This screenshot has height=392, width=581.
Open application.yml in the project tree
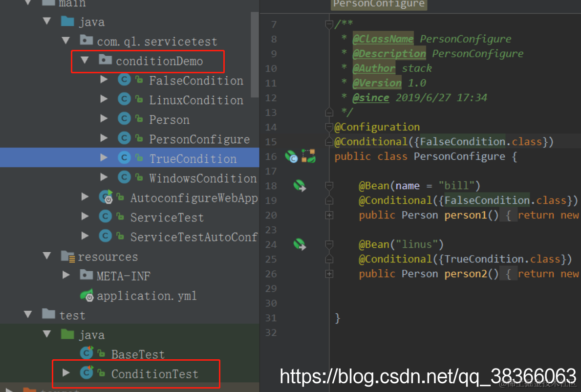[x=147, y=296]
